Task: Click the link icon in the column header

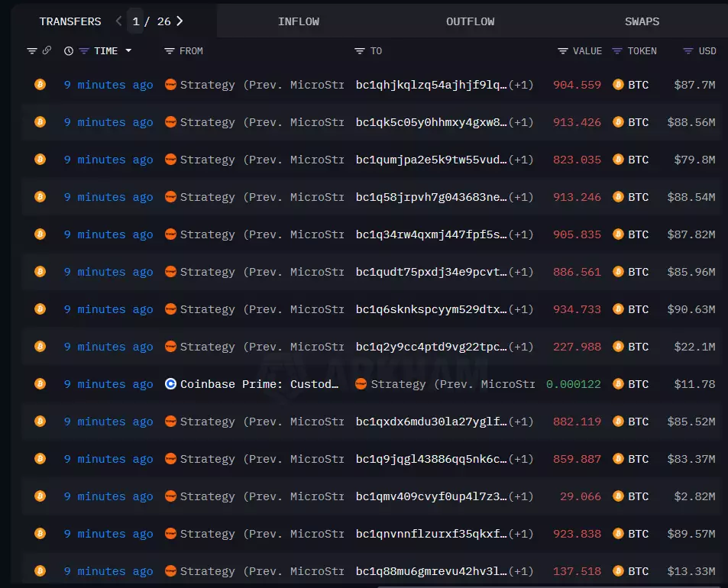Action: 47,51
